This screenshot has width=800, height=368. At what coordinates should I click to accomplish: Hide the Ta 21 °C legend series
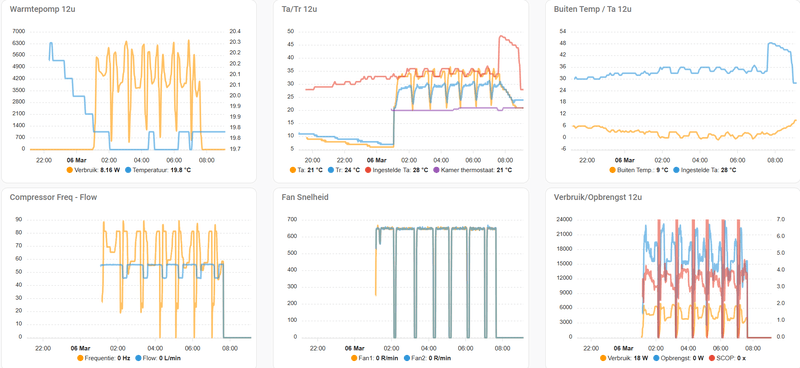[x=306, y=170]
